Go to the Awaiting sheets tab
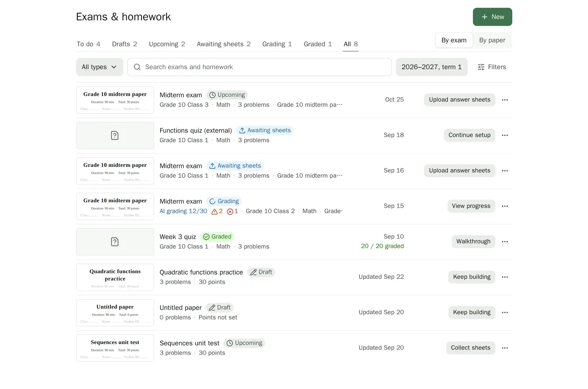Image resolution: width=588 pixels, height=389 pixels. coord(224,44)
